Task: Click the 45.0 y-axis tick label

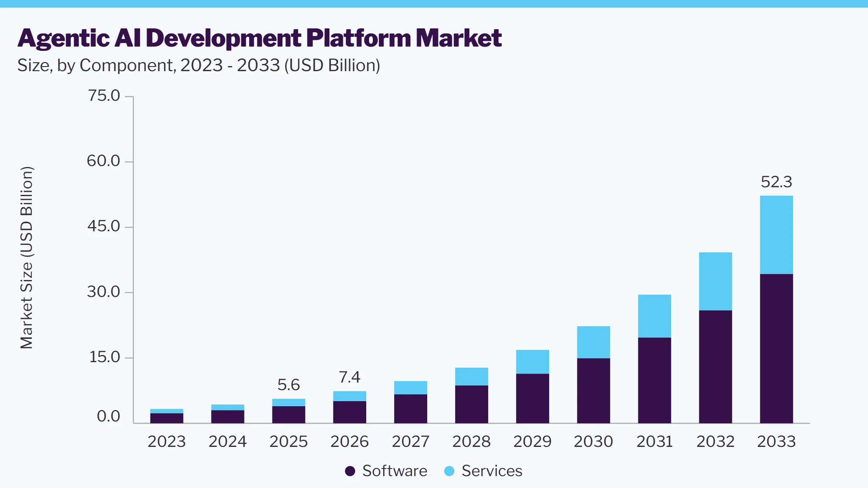Action: [104, 226]
